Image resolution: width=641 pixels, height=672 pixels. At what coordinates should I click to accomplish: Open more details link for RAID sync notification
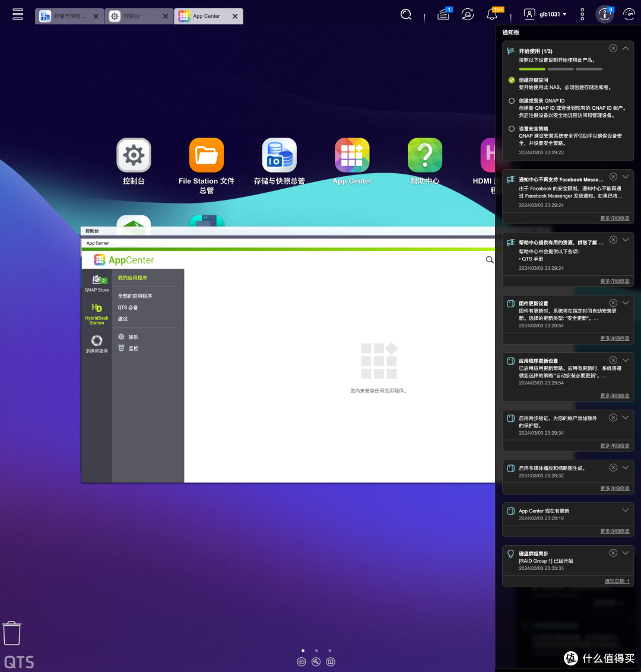[617, 581]
